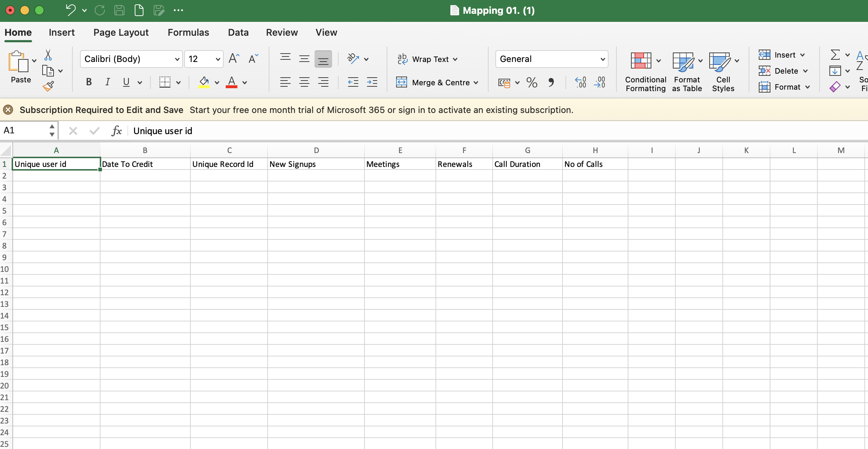Expand the text orientation dropdown

click(366, 59)
